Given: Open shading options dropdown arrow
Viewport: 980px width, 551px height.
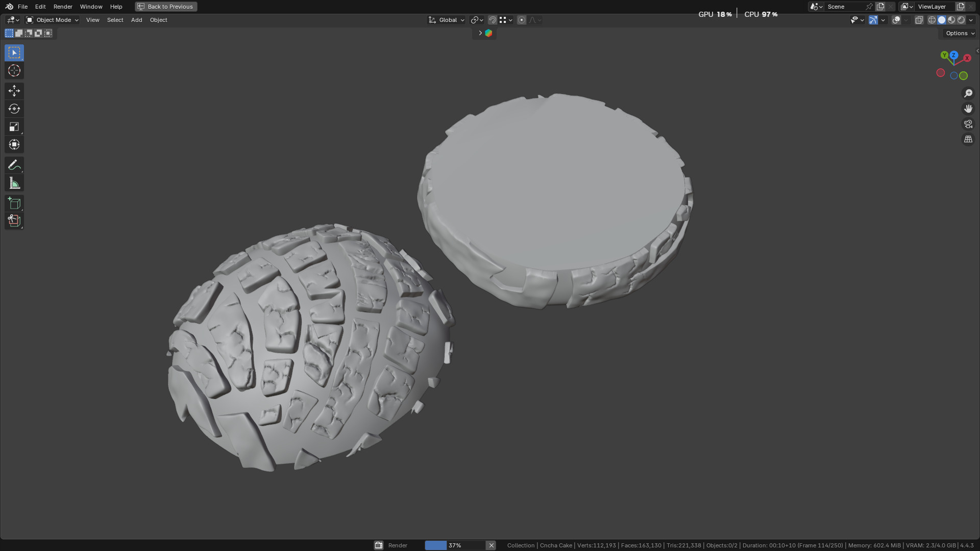Looking at the screenshot, I should [971, 20].
